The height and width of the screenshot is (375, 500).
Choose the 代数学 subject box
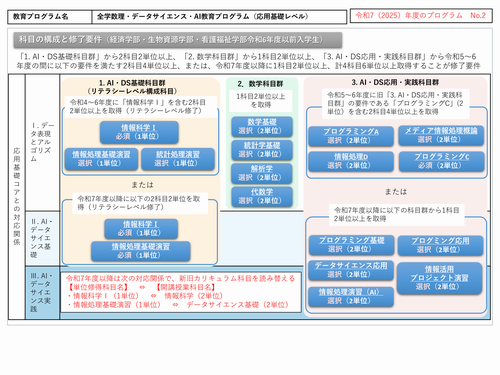click(262, 196)
